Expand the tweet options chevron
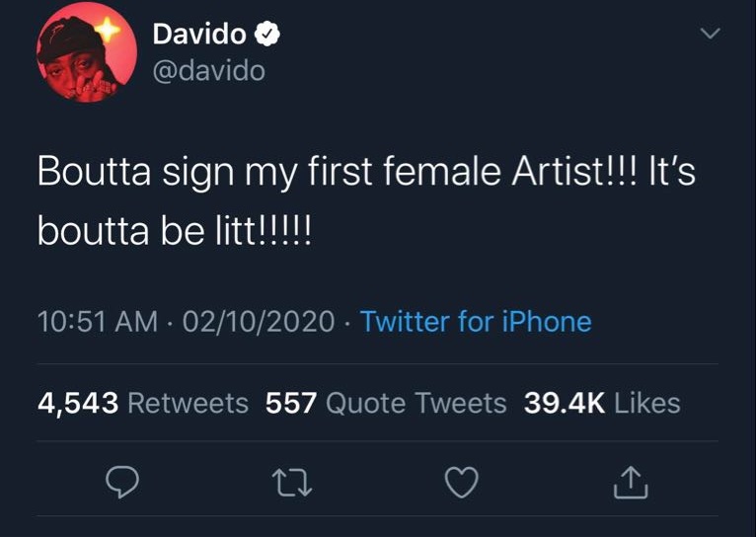The image size is (756, 537). [710, 35]
